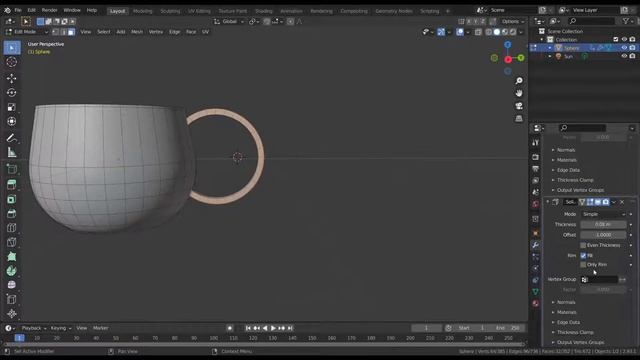The width and height of the screenshot is (640, 360).
Task: Enable face select mode
Action: [71, 32]
